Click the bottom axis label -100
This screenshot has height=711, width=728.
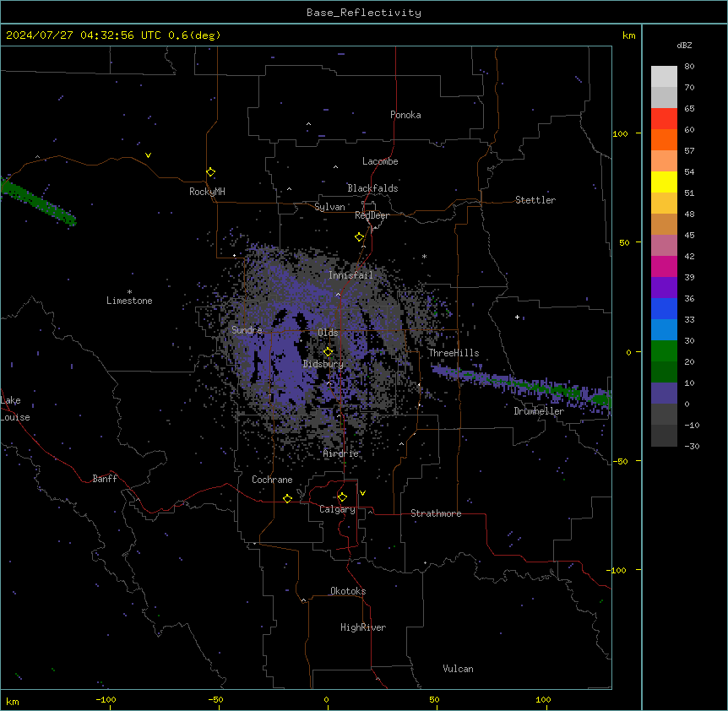click(x=106, y=699)
